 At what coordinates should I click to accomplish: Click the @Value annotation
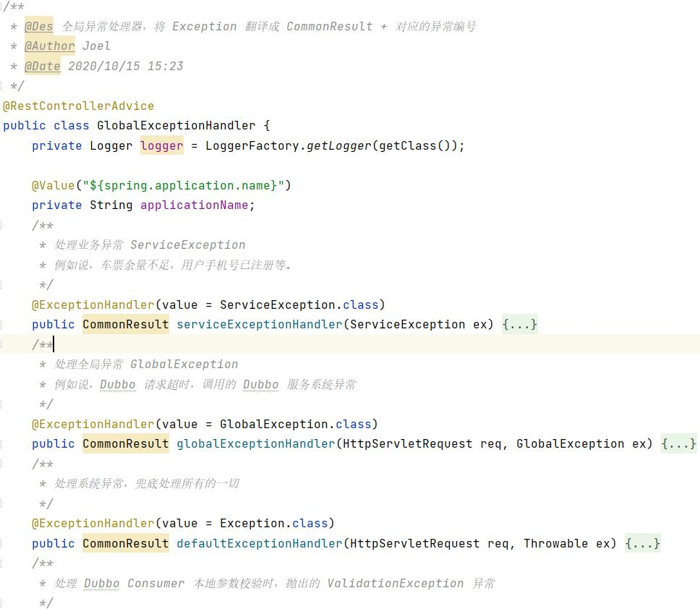pos(53,185)
